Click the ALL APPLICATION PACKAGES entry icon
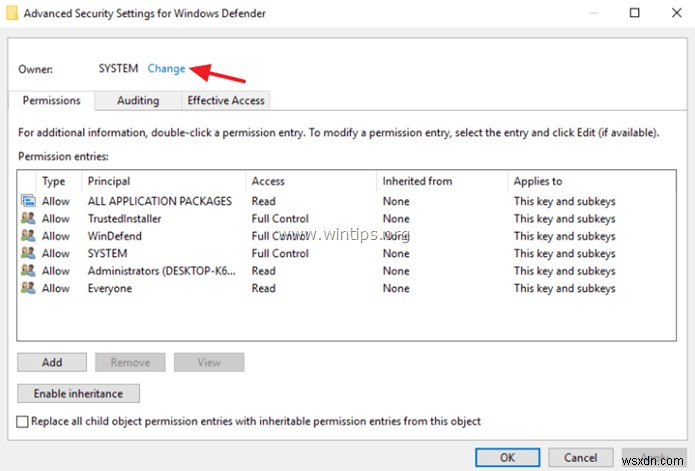The width and height of the screenshot is (695, 471). point(26,201)
